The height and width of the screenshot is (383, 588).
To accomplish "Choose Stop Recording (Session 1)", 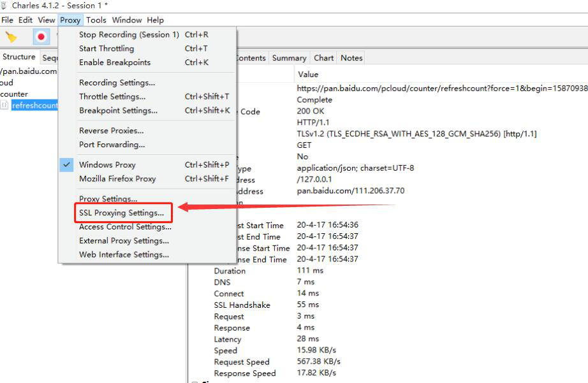I will point(147,34).
